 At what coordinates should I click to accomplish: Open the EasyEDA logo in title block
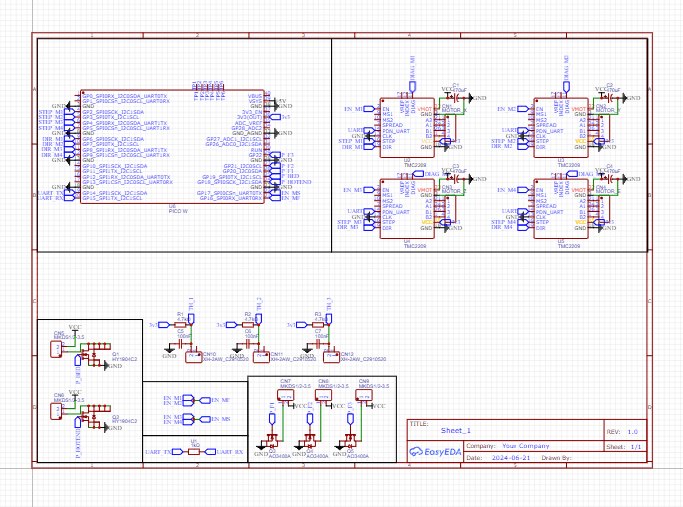(x=436, y=452)
